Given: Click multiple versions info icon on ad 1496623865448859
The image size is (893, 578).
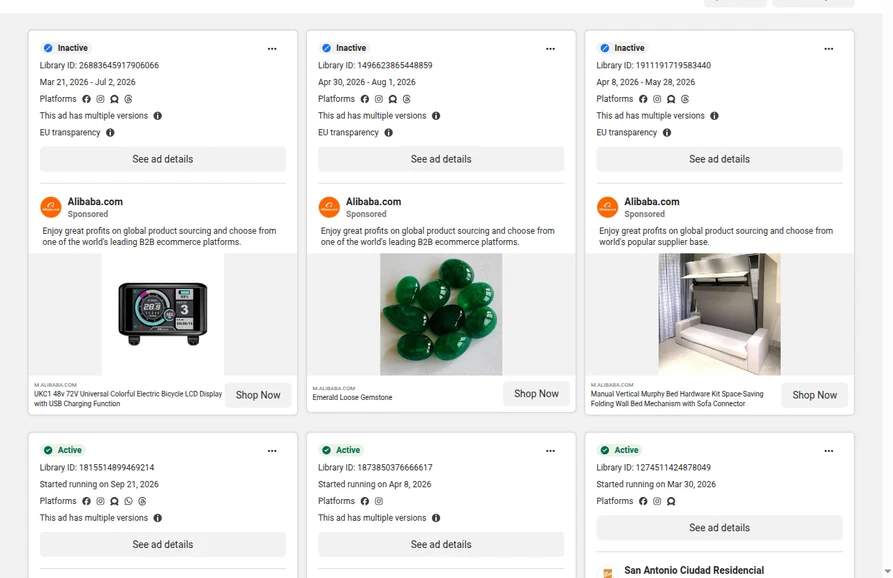Looking at the screenshot, I should coord(436,116).
